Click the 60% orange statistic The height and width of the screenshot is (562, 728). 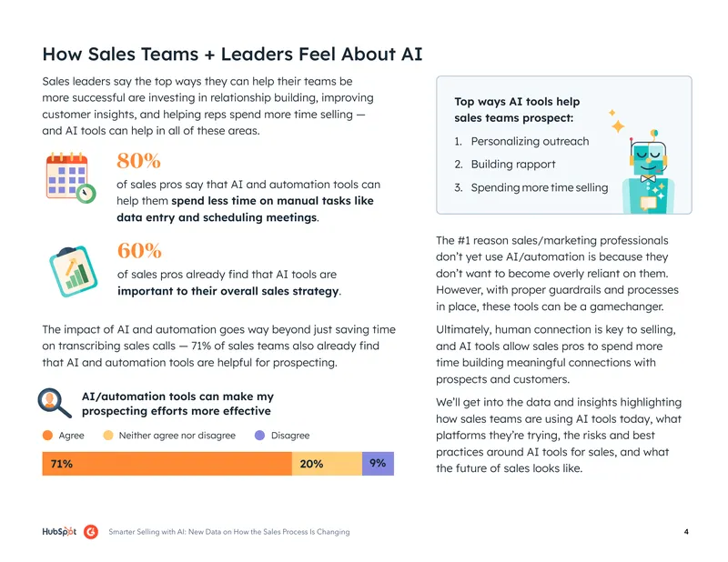pos(139,251)
